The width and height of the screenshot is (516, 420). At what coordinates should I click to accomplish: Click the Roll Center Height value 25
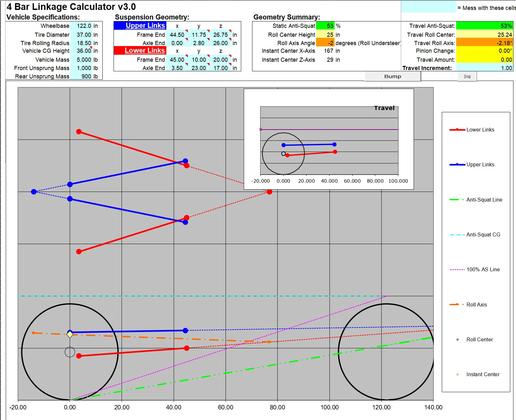(325, 35)
